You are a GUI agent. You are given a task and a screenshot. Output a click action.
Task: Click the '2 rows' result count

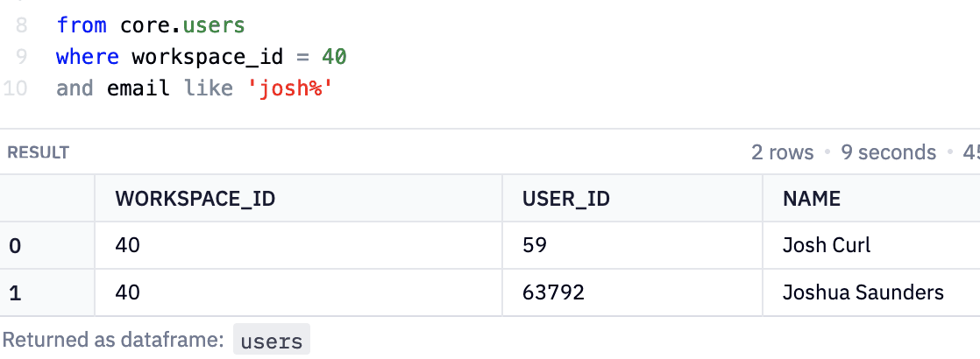(782, 152)
